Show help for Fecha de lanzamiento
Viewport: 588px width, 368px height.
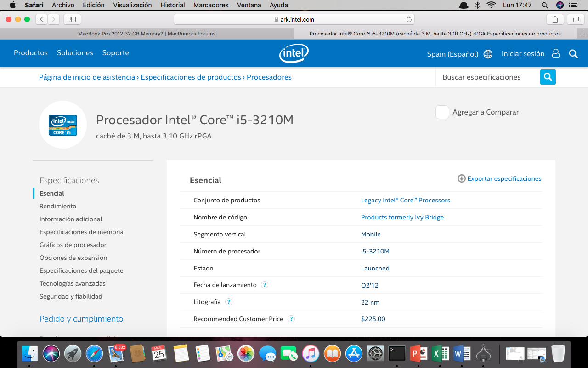coord(265,285)
